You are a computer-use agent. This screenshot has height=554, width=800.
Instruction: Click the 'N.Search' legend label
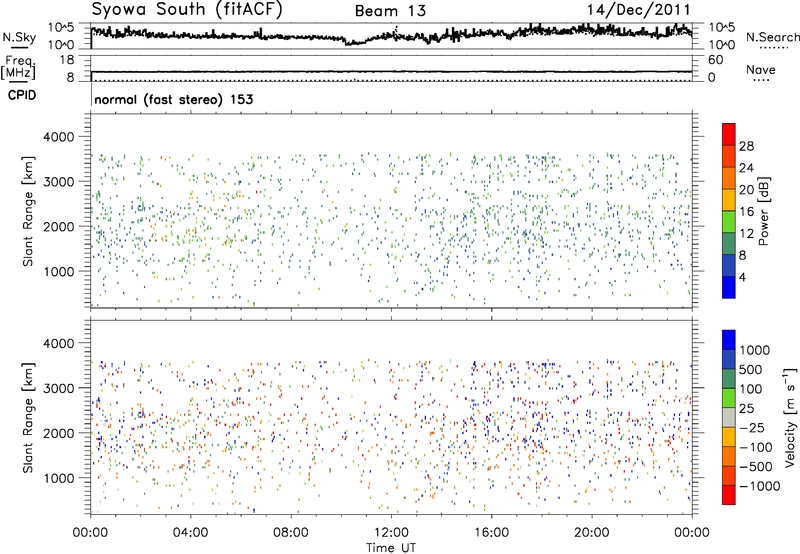pyautogui.click(x=772, y=37)
